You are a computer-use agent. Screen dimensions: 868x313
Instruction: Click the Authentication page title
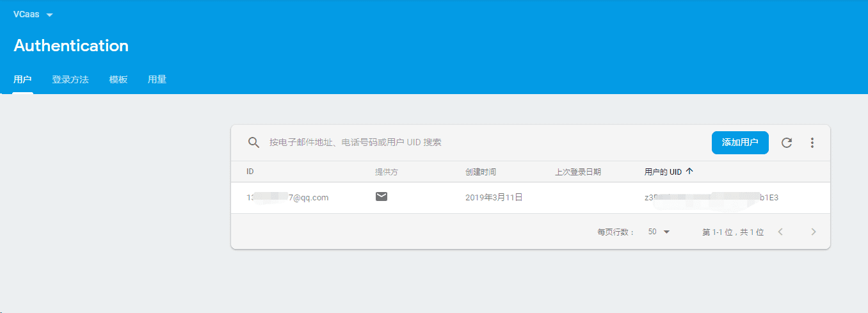[71, 45]
